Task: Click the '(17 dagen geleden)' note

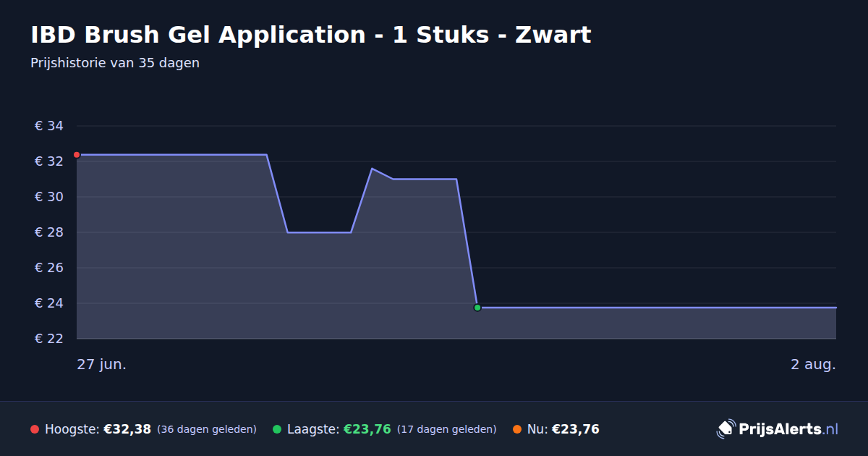Action: click(447, 429)
